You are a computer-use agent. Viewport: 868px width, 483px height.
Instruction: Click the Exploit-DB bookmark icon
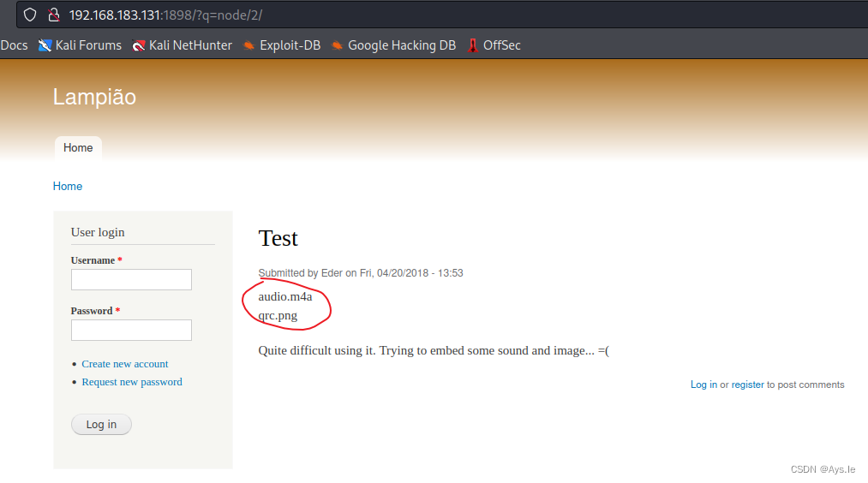coord(249,45)
